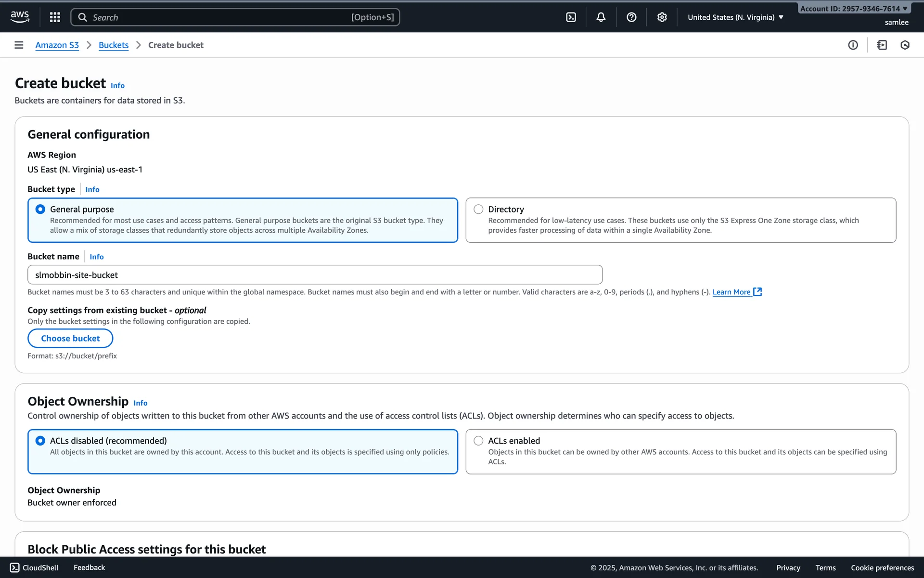Open the notifications bell
Viewport: 924px width, 578px height.
601,17
